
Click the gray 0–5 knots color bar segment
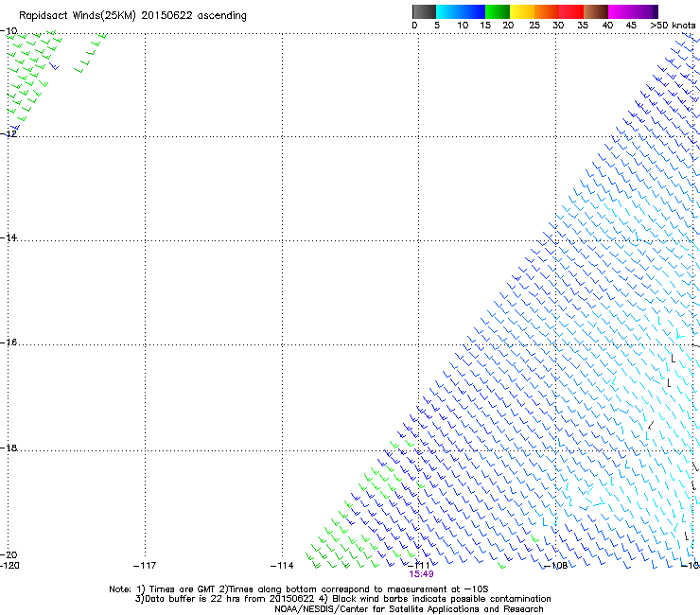[x=424, y=11]
